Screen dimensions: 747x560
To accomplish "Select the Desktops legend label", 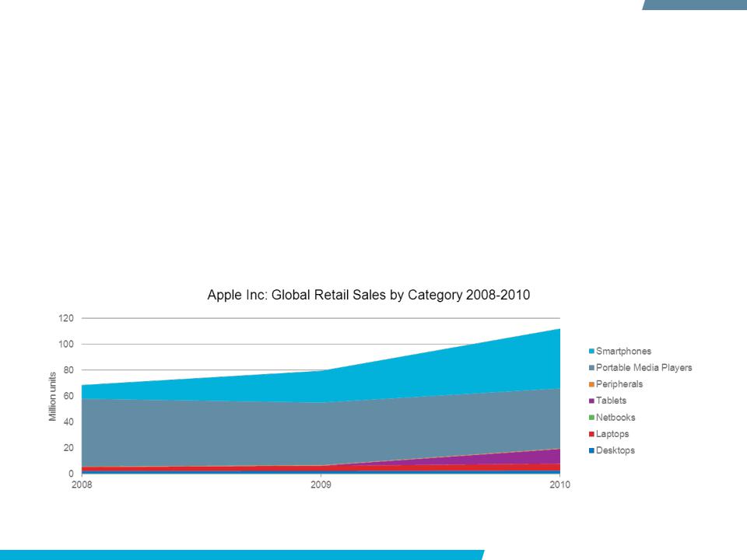I will [x=615, y=450].
